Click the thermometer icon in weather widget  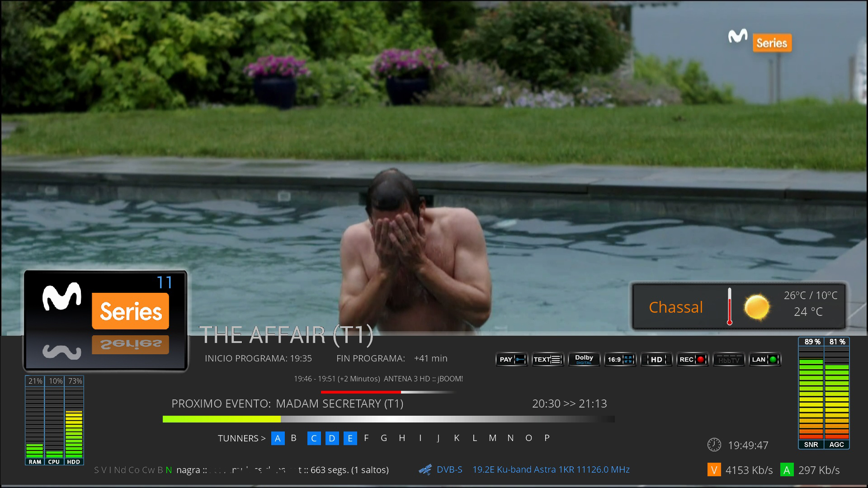click(729, 306)
